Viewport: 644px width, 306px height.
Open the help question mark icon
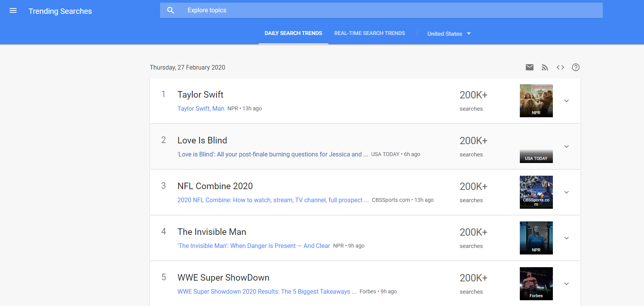[576, 67]
